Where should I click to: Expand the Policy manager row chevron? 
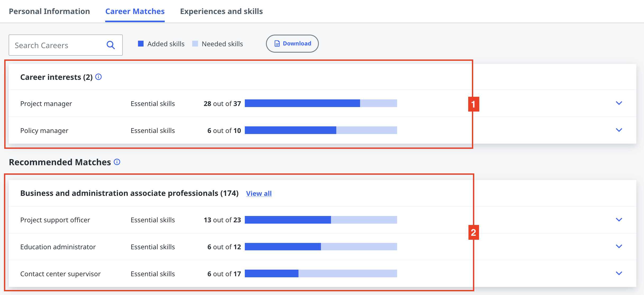[619, 130]
